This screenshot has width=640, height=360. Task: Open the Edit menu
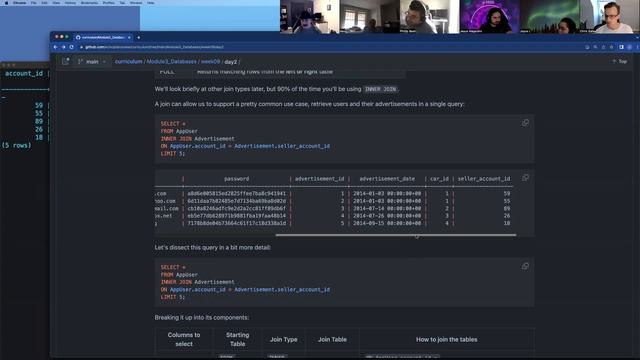tap(44, 2)
